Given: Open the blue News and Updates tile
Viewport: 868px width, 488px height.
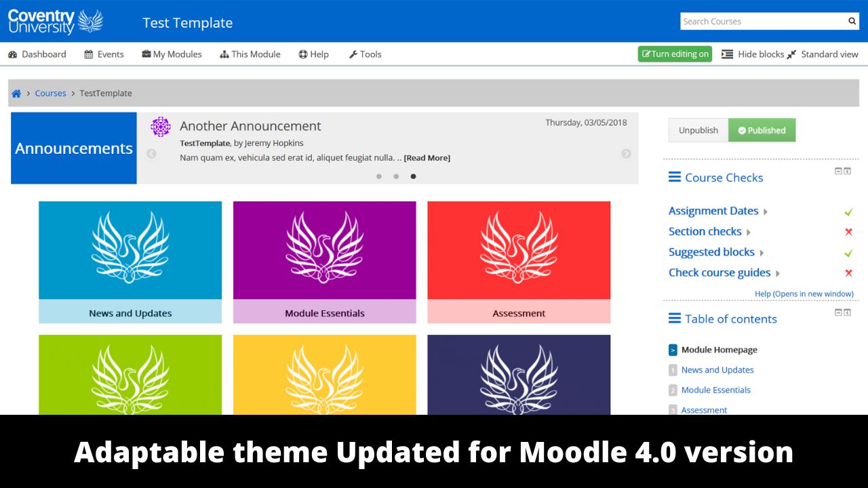Looking at the screenshot, I should [130, 262].
